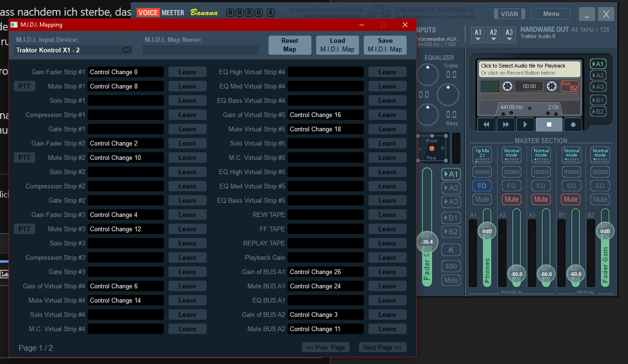Click Learn for Compression Strip #2
This screenshot has height=364, width=628.
pyautogui.click(x=187, y=186)
